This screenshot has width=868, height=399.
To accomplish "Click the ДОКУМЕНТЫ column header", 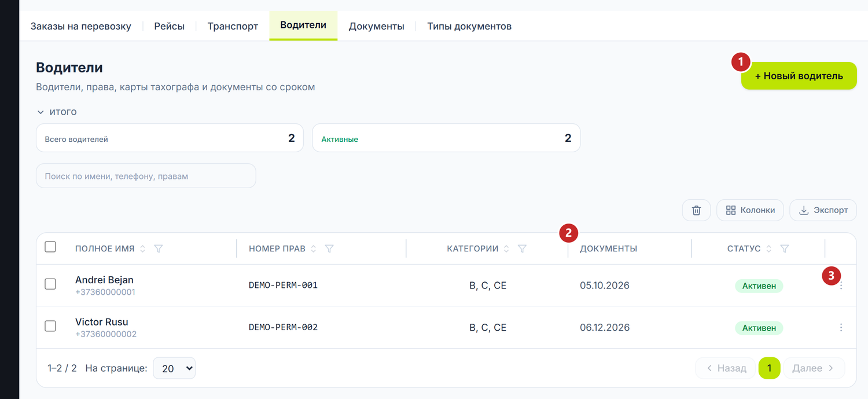I will tap(608, 248).
